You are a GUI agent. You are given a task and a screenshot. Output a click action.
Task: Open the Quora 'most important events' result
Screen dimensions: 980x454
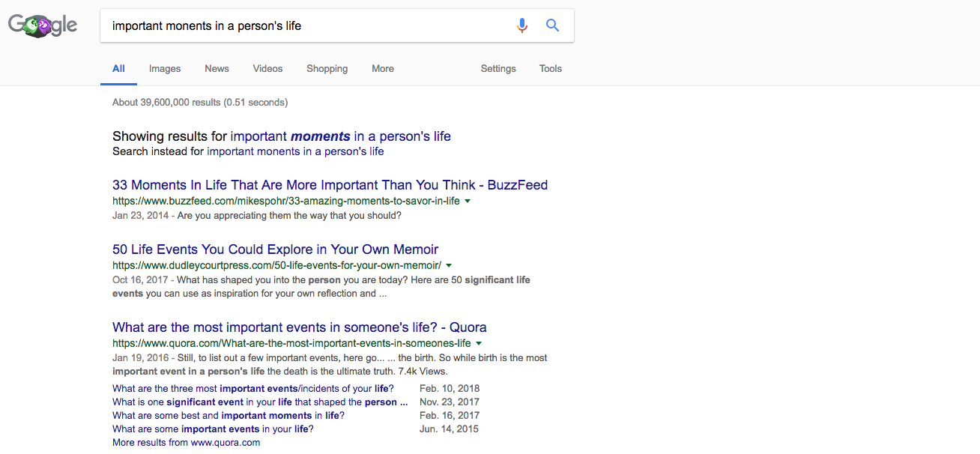299,327
